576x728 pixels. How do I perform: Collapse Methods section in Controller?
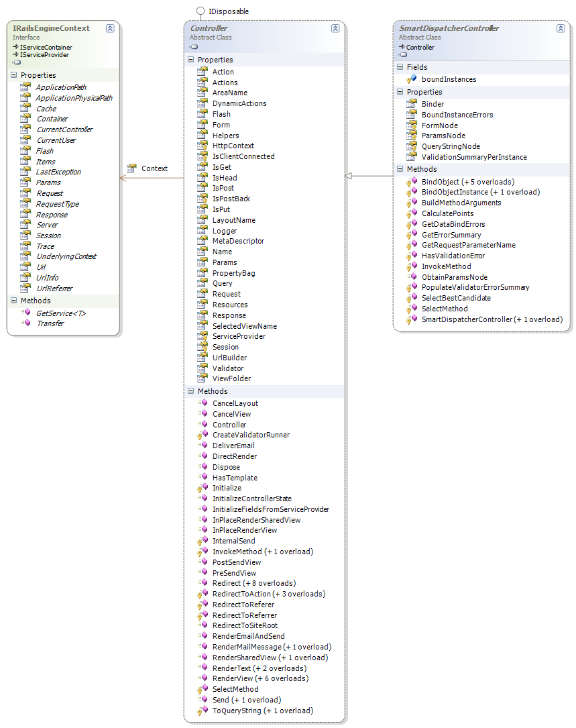point(190,391)
